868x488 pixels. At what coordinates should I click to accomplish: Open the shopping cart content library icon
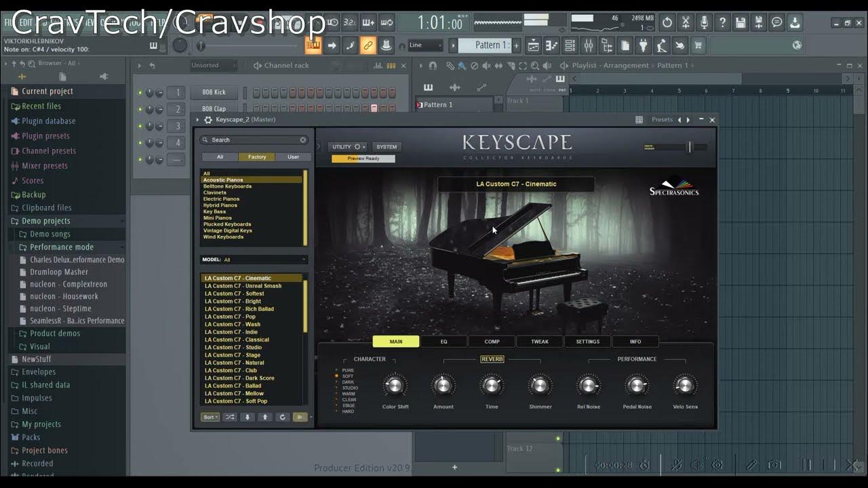tap(698, 45)
